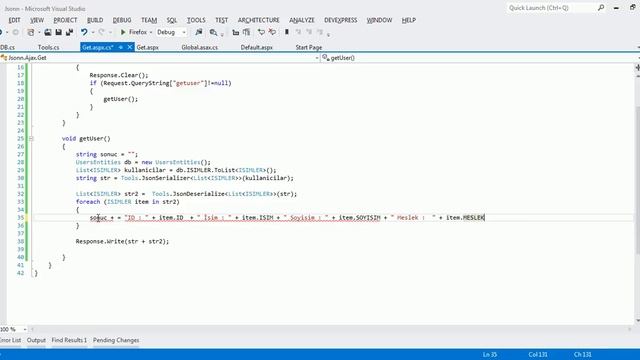Pin the Get.aspx.cs tab
640x360 pixels.
121,47
